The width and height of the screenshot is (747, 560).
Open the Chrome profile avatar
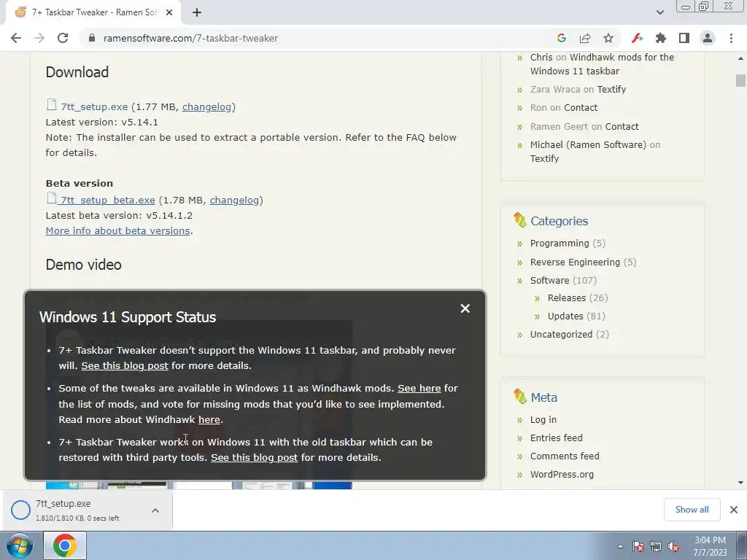click(x=708, y=38)
